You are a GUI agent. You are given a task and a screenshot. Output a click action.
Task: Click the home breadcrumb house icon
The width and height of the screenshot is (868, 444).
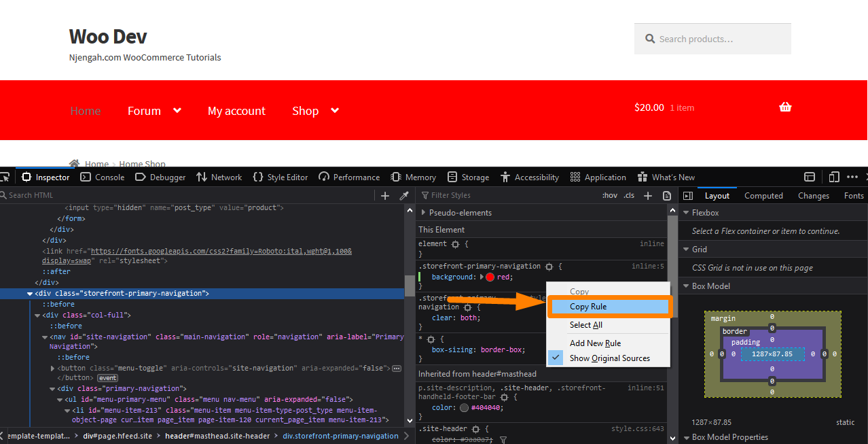click(x=74, y=164)
